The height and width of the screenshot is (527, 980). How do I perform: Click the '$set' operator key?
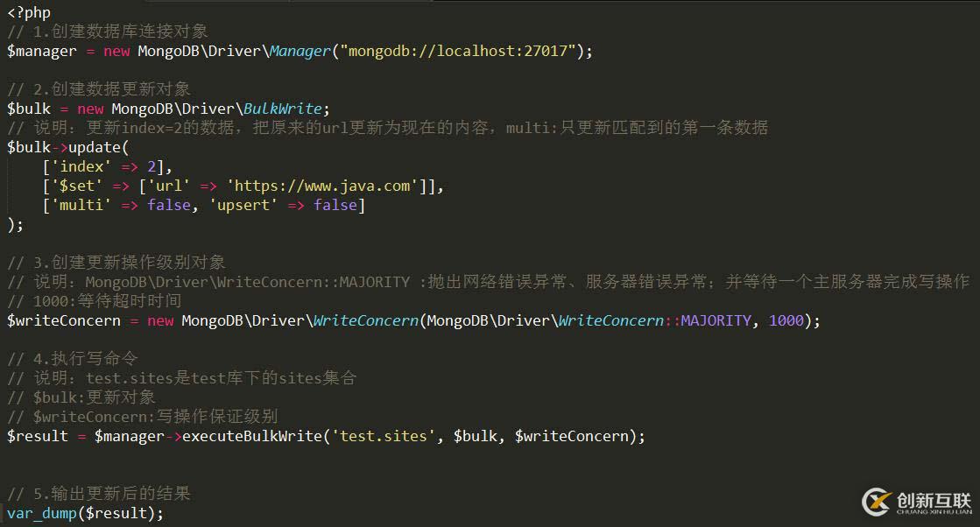(77, 186)
